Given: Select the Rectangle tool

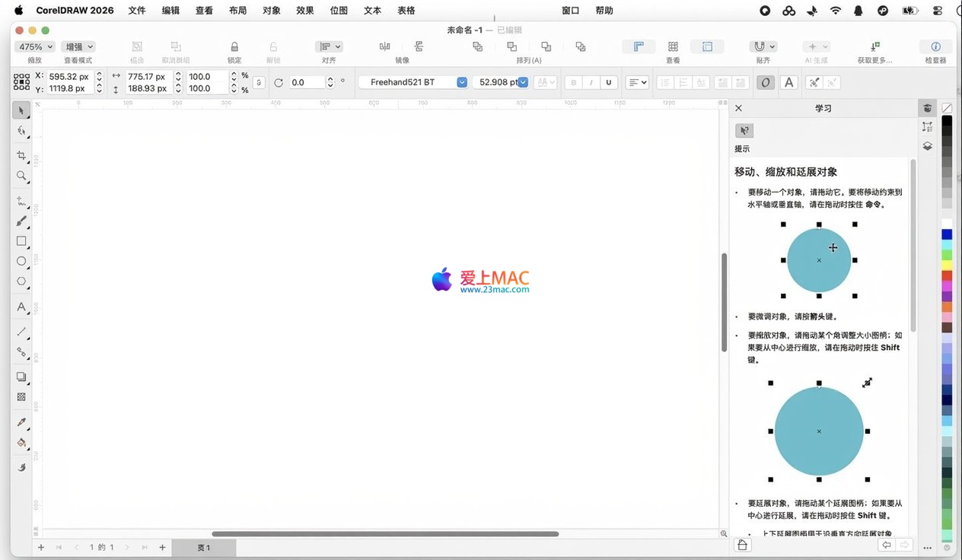Looking at the screenshot, I should (x=21, y=241).
